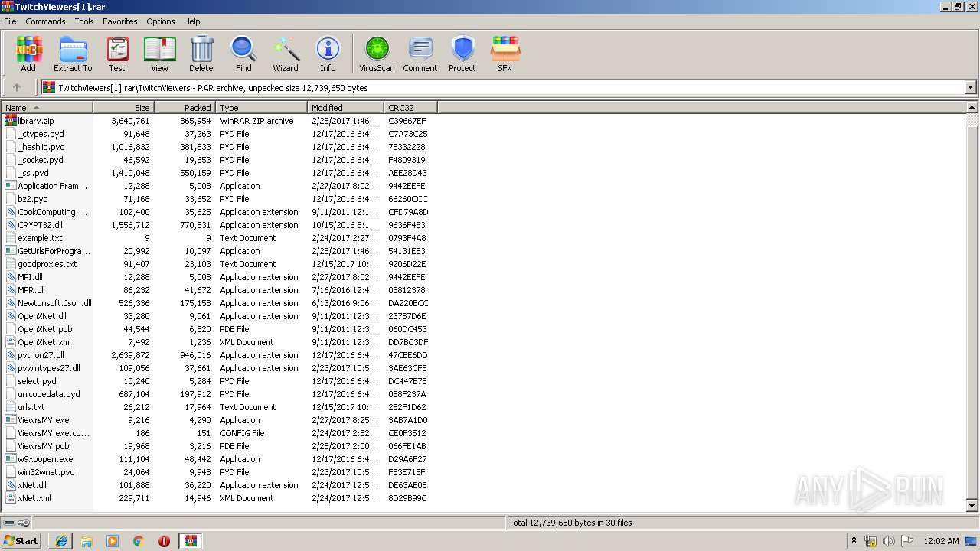Open the Comment toolbar icon

[420, 54]
